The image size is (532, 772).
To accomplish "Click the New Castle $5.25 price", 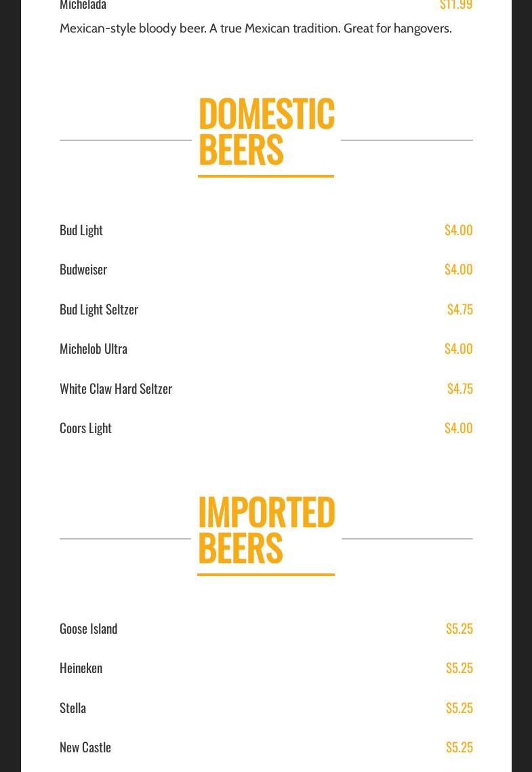I will [x=459, y=747].
